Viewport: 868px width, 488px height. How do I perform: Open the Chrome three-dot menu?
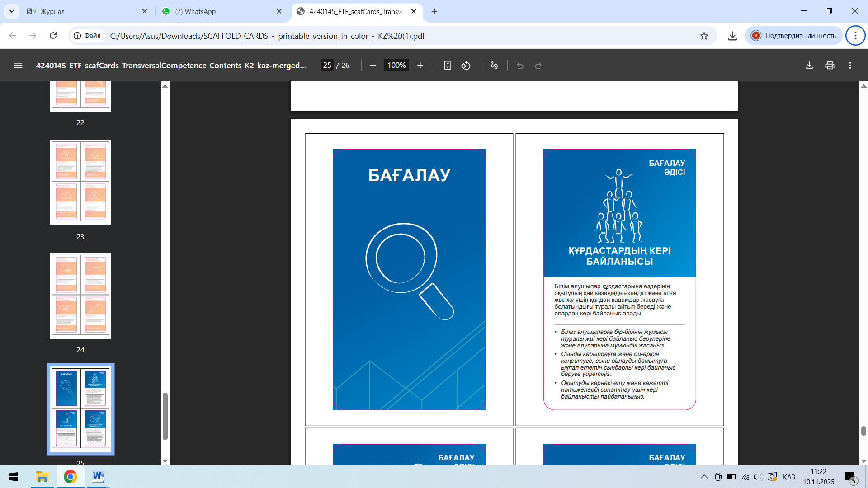click(855, 36)
